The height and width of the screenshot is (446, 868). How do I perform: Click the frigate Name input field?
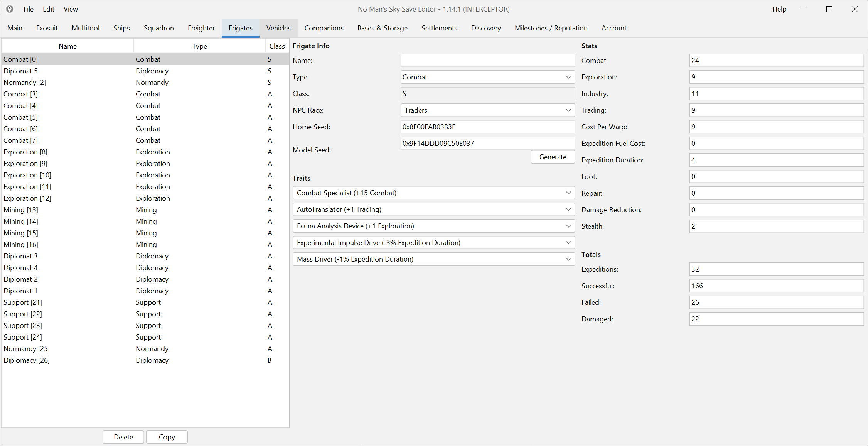[487, 61]
